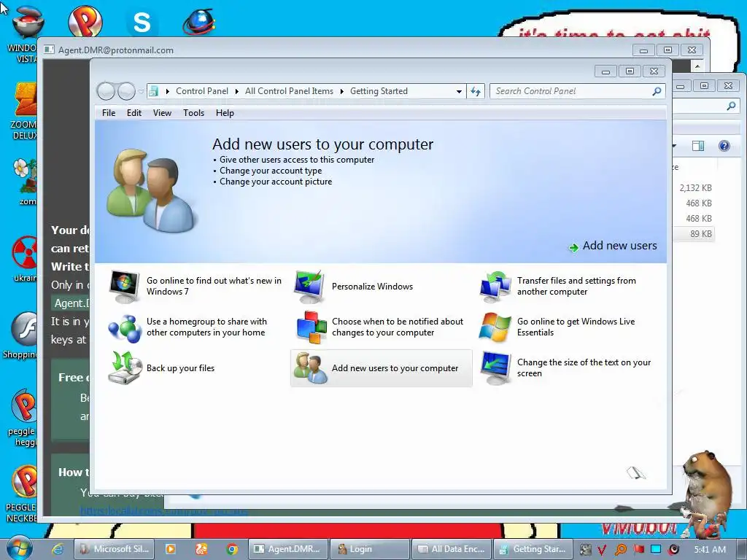This screenshot has width=747, height=560.
Task: Click the Forward navigation button
Action: tap(126, 91)
